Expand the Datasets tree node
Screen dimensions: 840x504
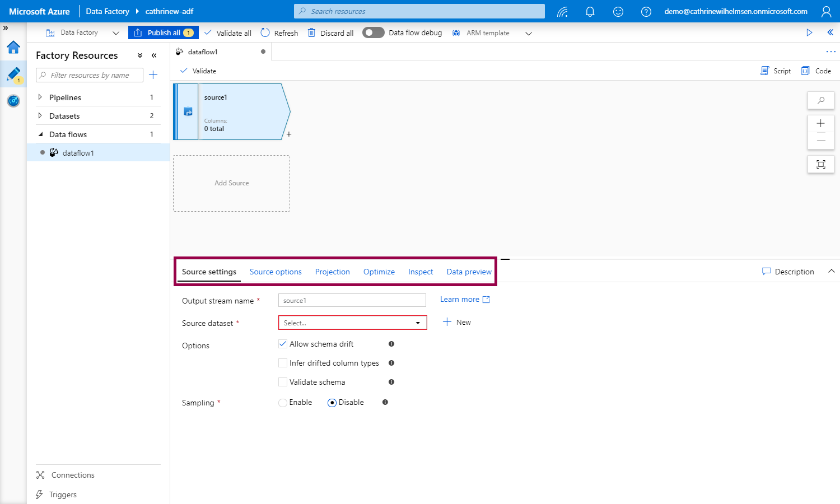[x=40, y=116]
